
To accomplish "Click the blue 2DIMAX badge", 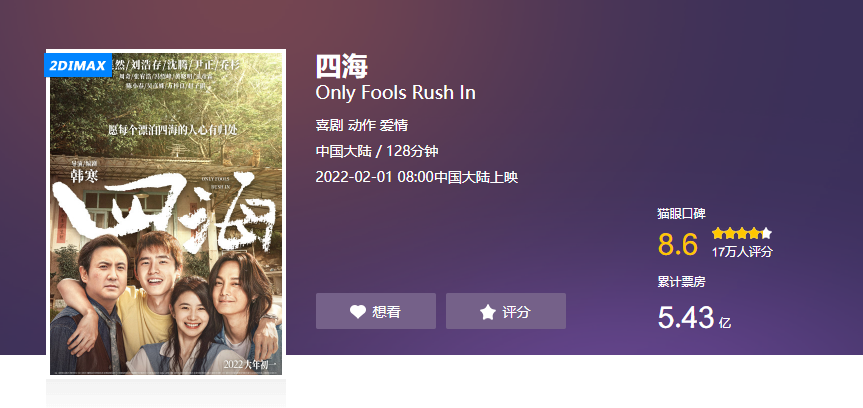I will pyautogui.click(x=78, y=66).
